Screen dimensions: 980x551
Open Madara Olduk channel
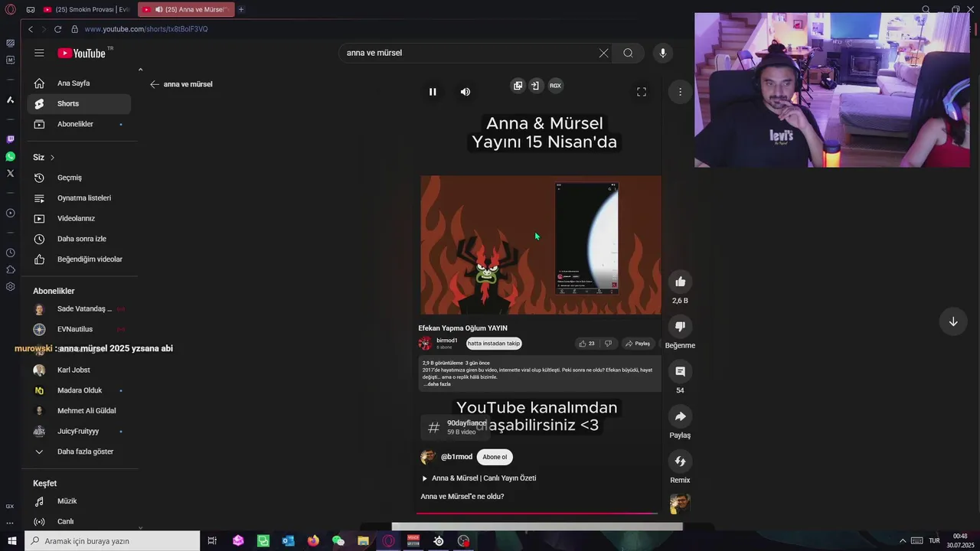(79, 390)
